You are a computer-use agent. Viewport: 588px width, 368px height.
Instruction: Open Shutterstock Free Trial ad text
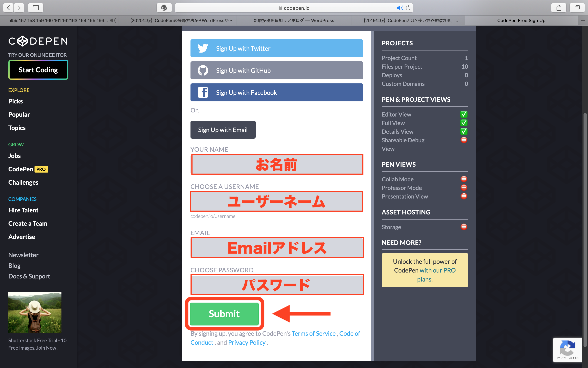(x=37, y=344)
